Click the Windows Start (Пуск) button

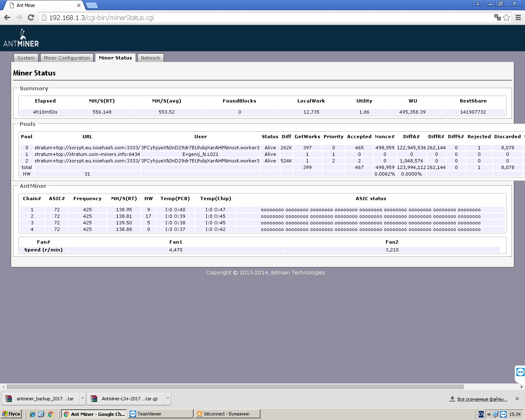coord(11,414)
